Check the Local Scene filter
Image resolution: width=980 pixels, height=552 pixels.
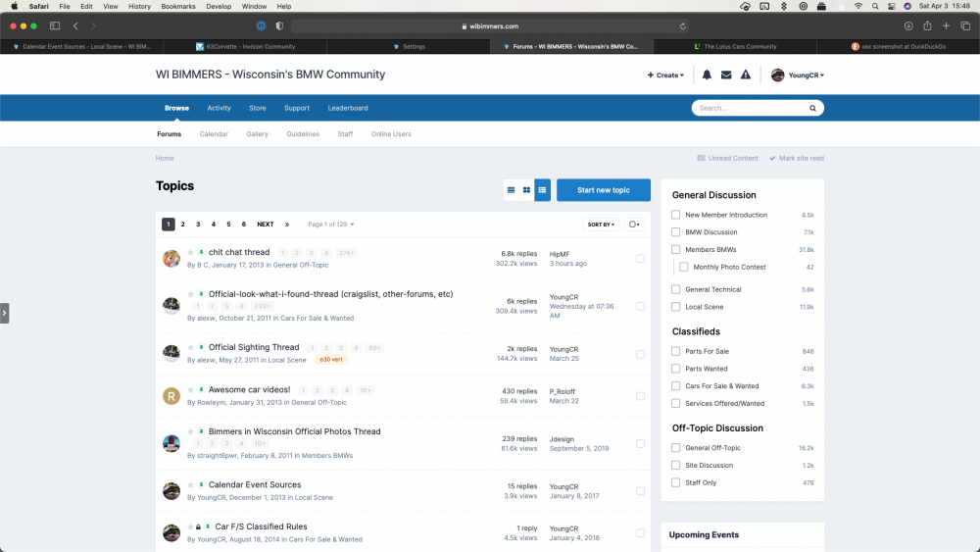pyautogui.click(x=675, y=307)
